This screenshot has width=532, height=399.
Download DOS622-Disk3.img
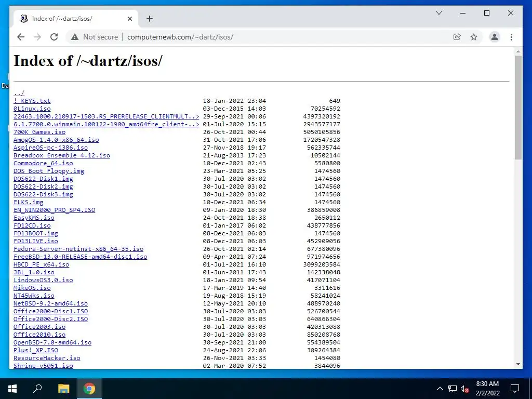pyautogui.click(x=43, y=194)
